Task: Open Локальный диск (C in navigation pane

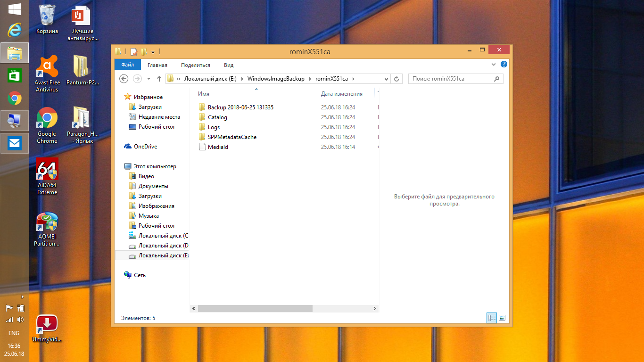Action: pyautogui.click(x=163, y=236)
